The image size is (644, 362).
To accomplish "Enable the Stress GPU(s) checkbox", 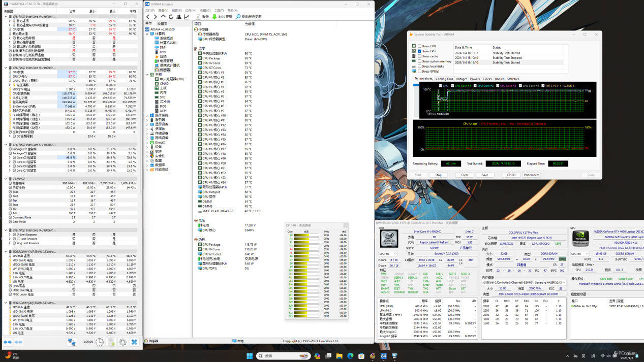I will (x=419, y=71).
